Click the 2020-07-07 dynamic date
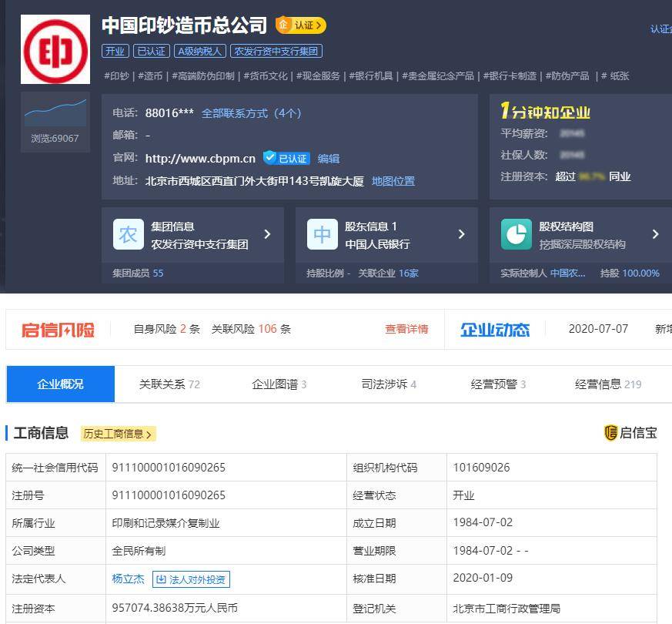Image resolution: width=672 pixels, height=624 pixels. click(598, 329)
